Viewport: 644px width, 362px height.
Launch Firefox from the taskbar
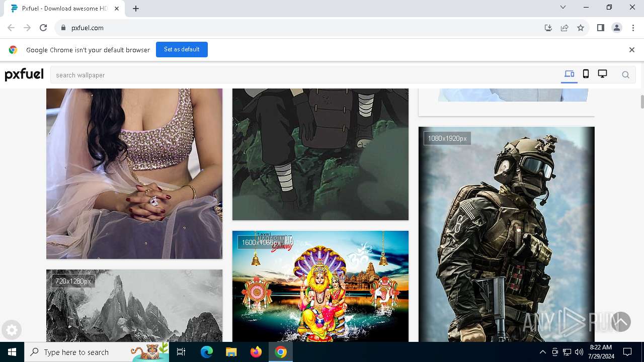(x=256, y=352)
